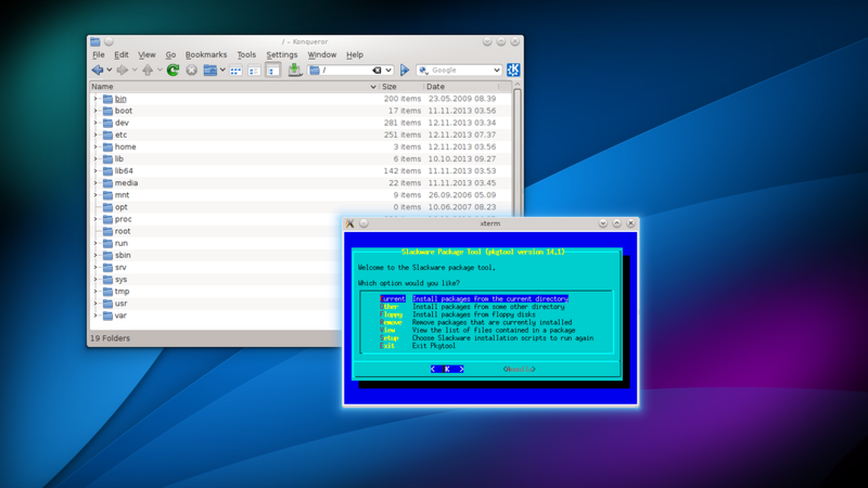Screen dimensions: 868x488
Task: Clear the location bar with the erase icon
Action: (377, 70)
